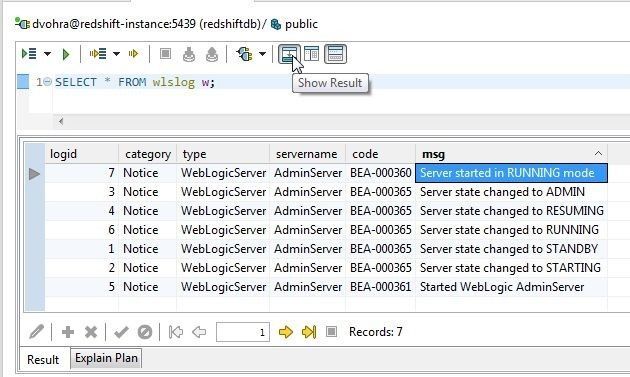Click the green Execute play icon
Screen dimensions: 630x377
(66, 54)
